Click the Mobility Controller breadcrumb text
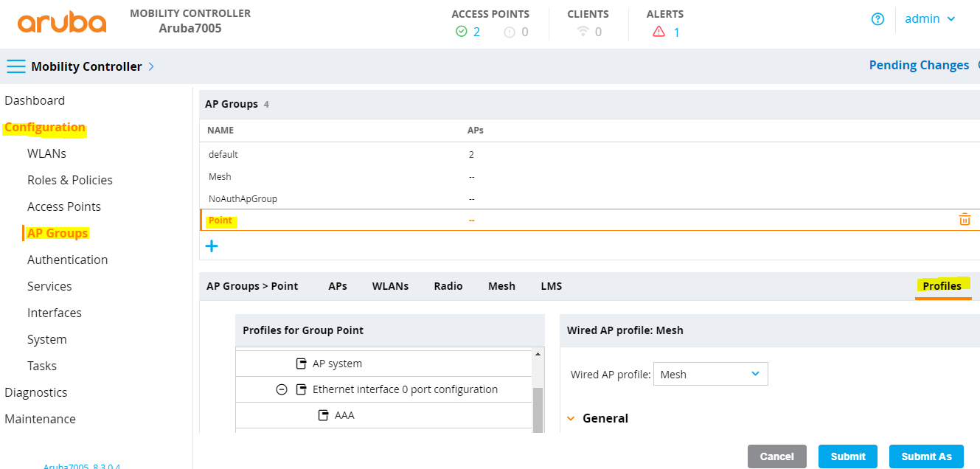The height and width of the screenshot is (469, 980). coord(86,66)
